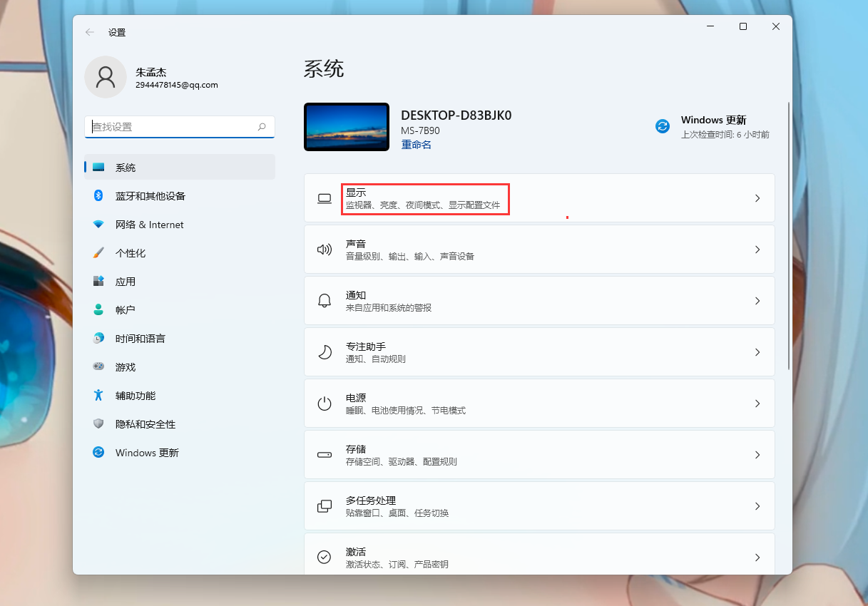This screenshot has width=868, height=606.
Task: Select 系统 in the sidebar
Action: (x=180, y=168)
